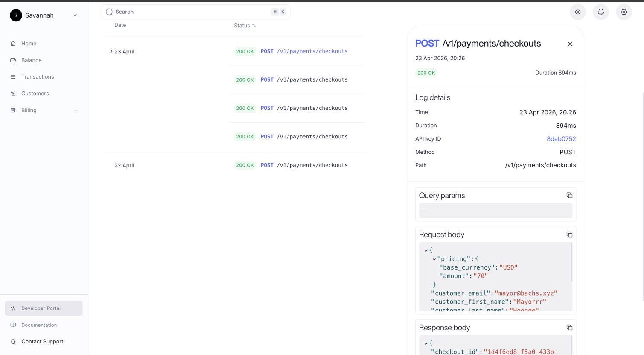Click the empty Query params field
Image resolution: width=644 pixels, height=355 pixels.
pos(495,211)
